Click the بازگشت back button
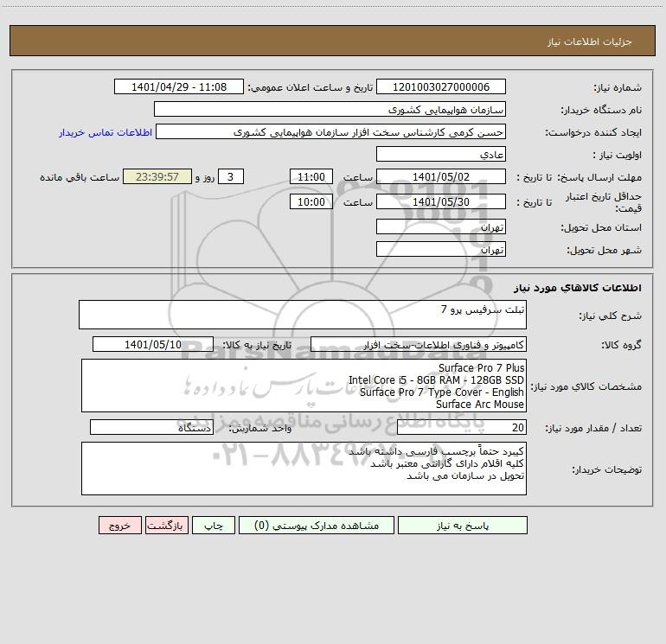Image resolution: width=666 pixels, height=644 pixels. click(166, 525)
